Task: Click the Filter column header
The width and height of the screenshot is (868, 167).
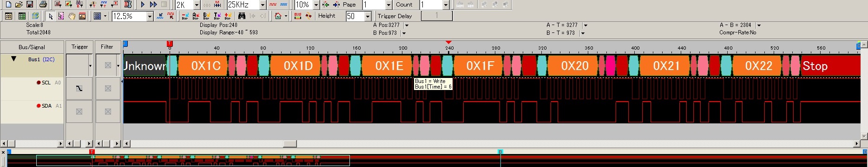Action: [107, 47]
